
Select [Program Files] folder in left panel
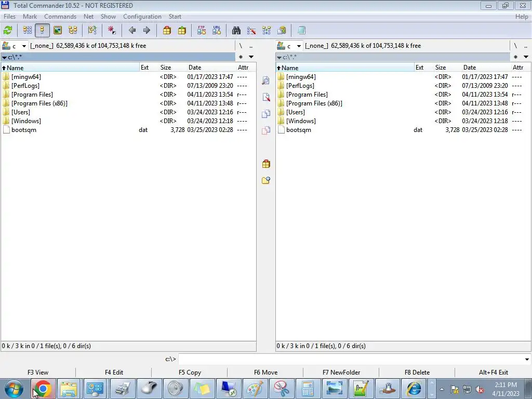pos(128,95)
